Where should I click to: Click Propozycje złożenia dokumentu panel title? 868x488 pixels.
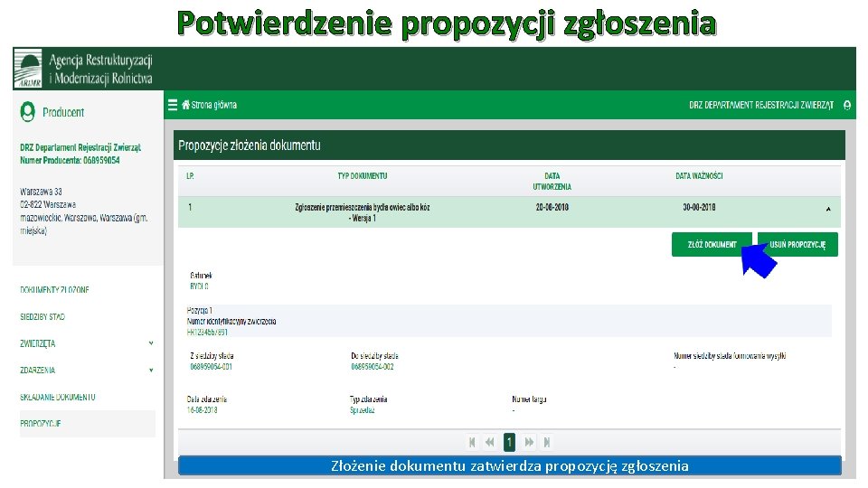click(x=250, y=145)
